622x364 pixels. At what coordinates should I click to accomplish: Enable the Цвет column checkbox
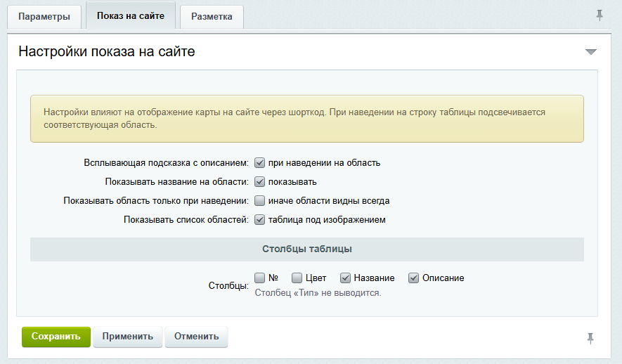pos(297,278)
